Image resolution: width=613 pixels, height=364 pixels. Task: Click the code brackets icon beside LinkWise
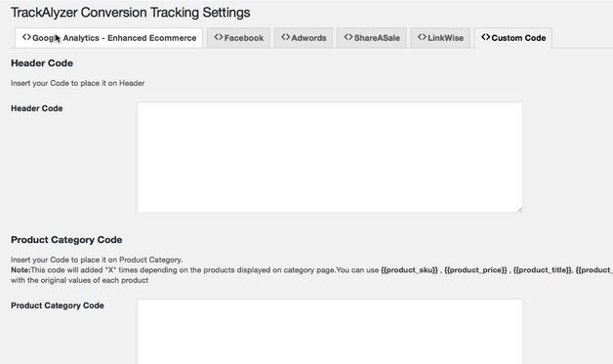click(x=422, y=37)
